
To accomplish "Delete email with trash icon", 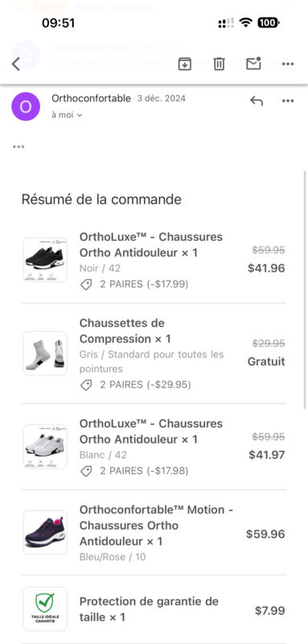I will (219, 64).
